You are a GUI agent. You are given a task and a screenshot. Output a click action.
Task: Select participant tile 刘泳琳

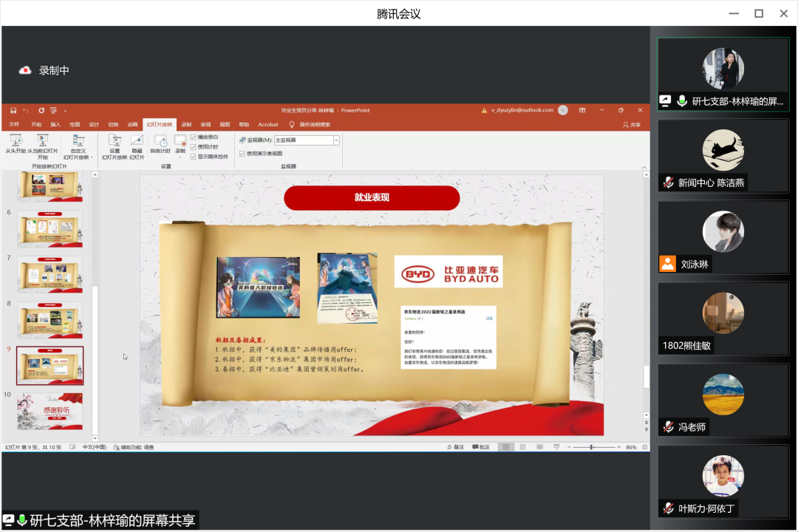point(723,237)
